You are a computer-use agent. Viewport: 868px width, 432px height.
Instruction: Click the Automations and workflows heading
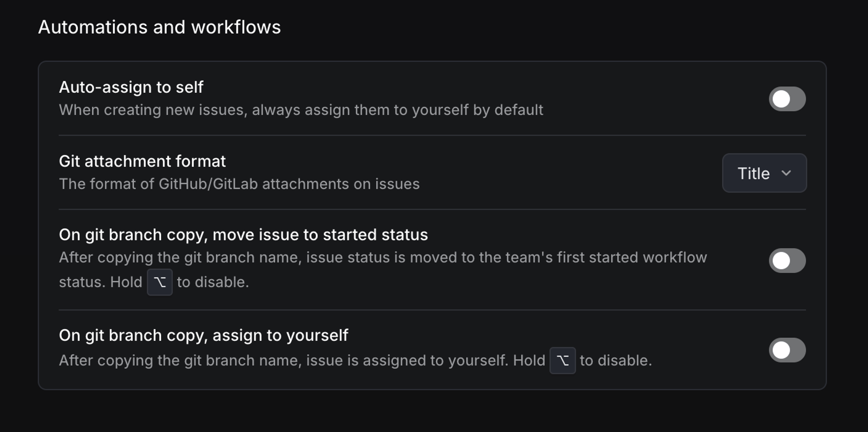[x=159, y=26]
